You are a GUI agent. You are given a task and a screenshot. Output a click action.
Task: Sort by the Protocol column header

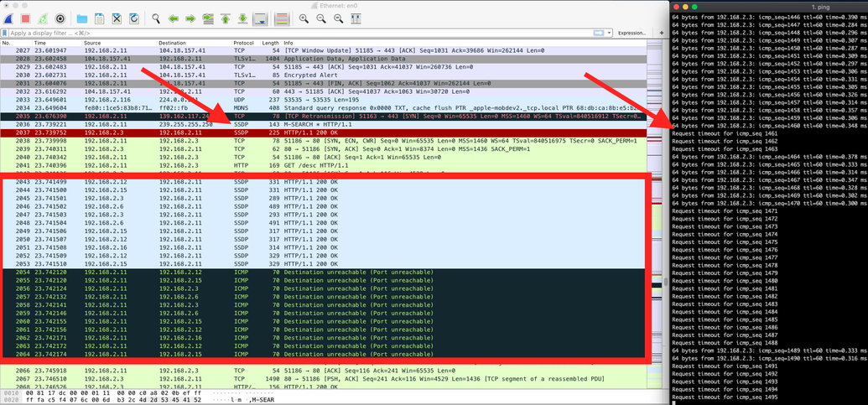(246, 43)
